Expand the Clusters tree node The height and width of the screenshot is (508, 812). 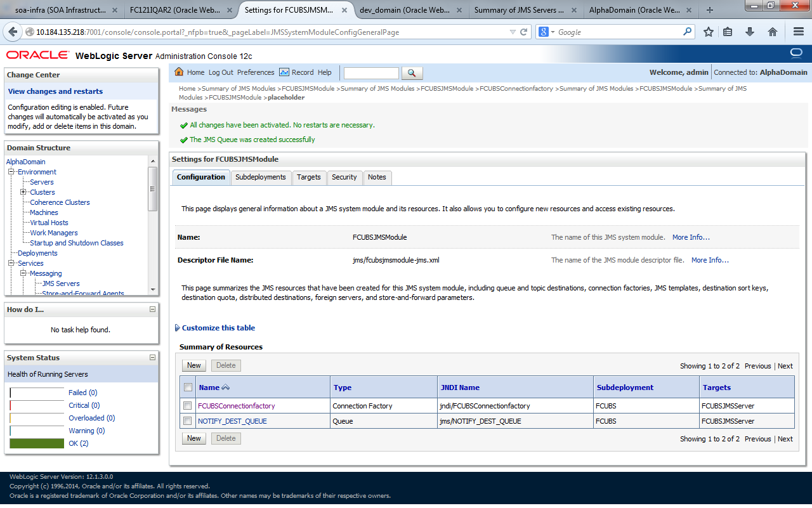coord(23,192)
